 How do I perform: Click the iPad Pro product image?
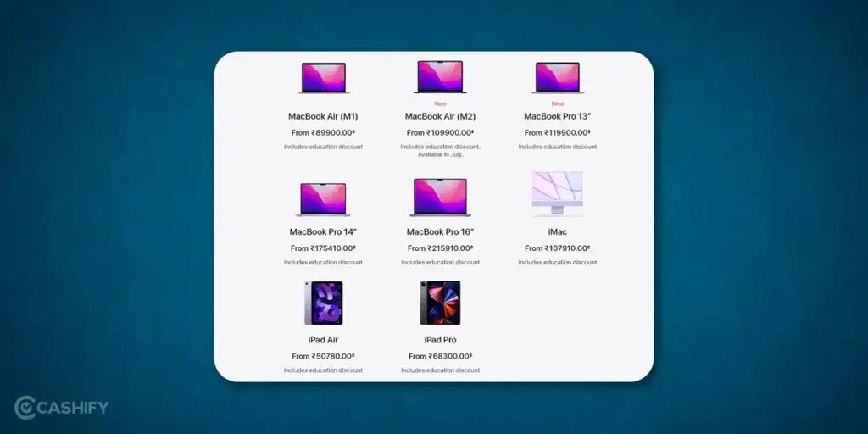tap(440, 303)
